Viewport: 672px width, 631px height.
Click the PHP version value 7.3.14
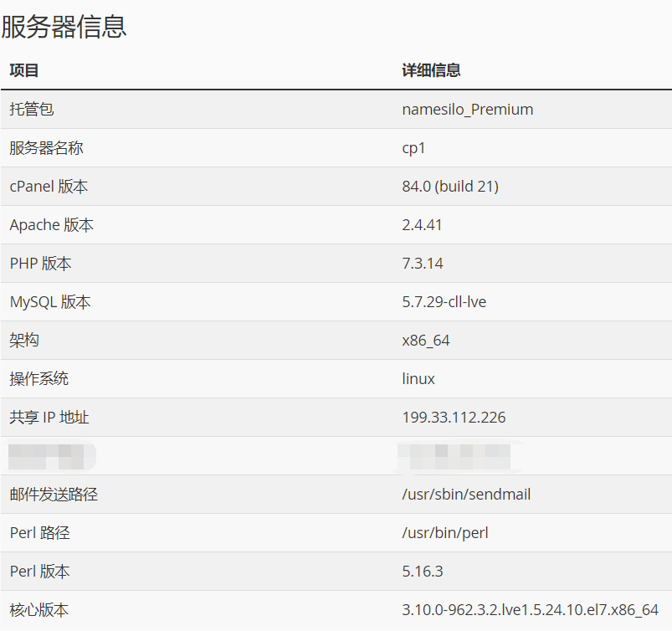click(422, 264)
